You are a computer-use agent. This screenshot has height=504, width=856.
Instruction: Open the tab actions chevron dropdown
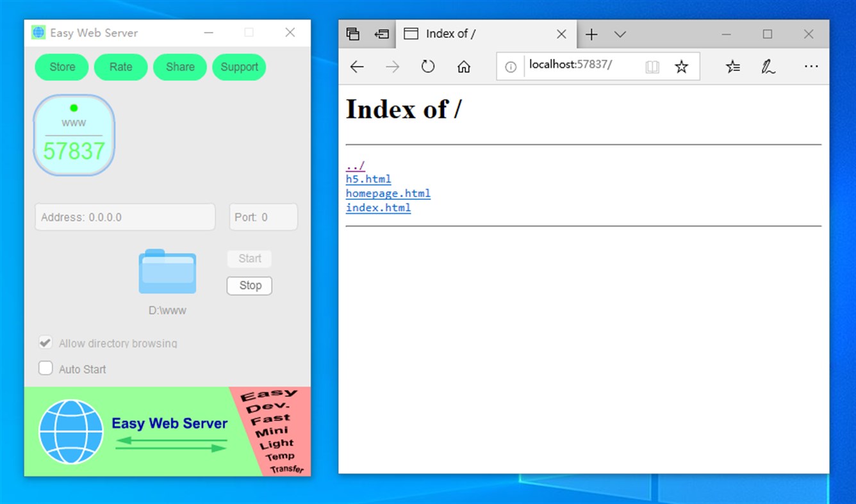619,34
